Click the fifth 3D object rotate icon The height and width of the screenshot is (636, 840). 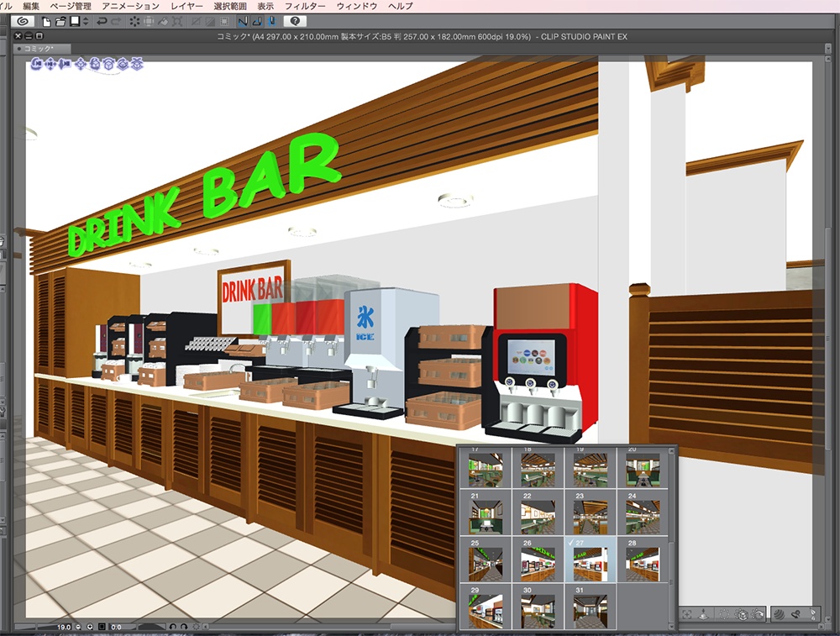coord(95,65)
